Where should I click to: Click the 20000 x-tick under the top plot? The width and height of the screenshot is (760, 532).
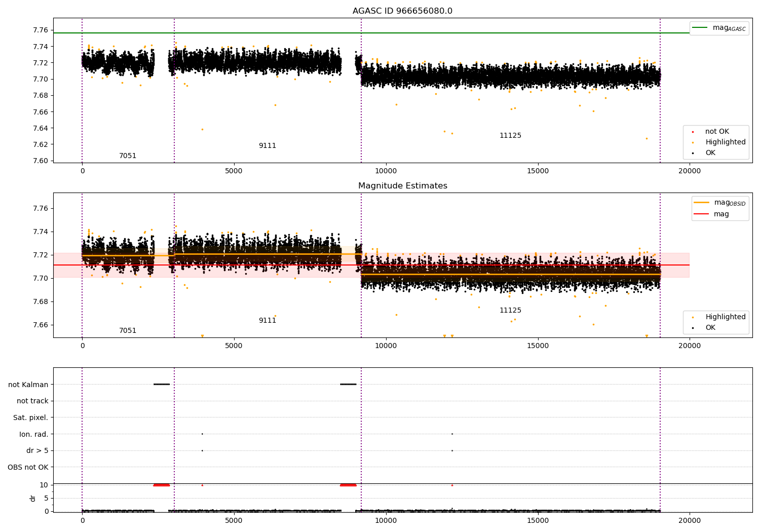pyautogui.click(x=690, y=171)
